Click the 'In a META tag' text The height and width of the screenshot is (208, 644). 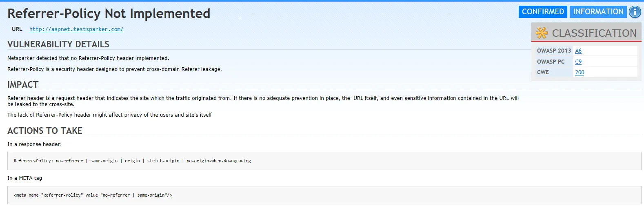coord(25,178)
